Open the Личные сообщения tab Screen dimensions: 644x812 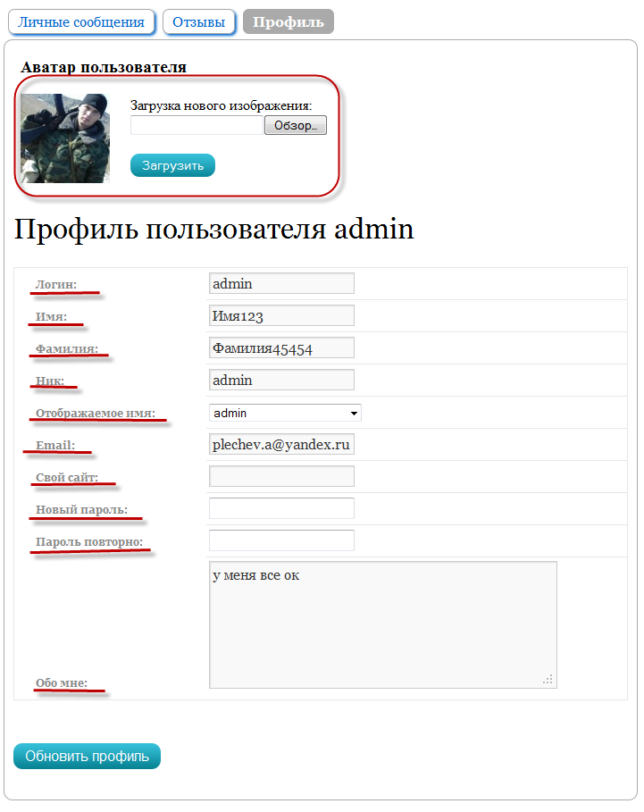[81, 22]
